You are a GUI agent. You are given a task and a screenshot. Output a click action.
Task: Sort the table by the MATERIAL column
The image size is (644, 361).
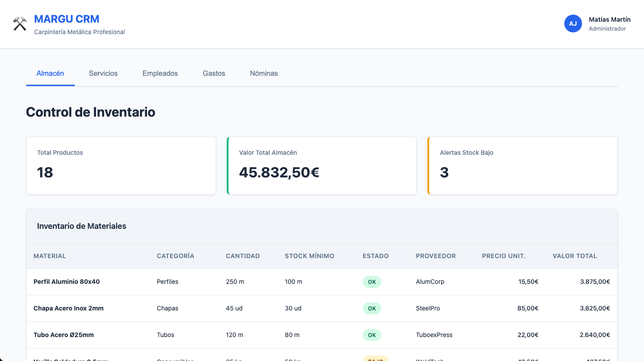(50, 256)
